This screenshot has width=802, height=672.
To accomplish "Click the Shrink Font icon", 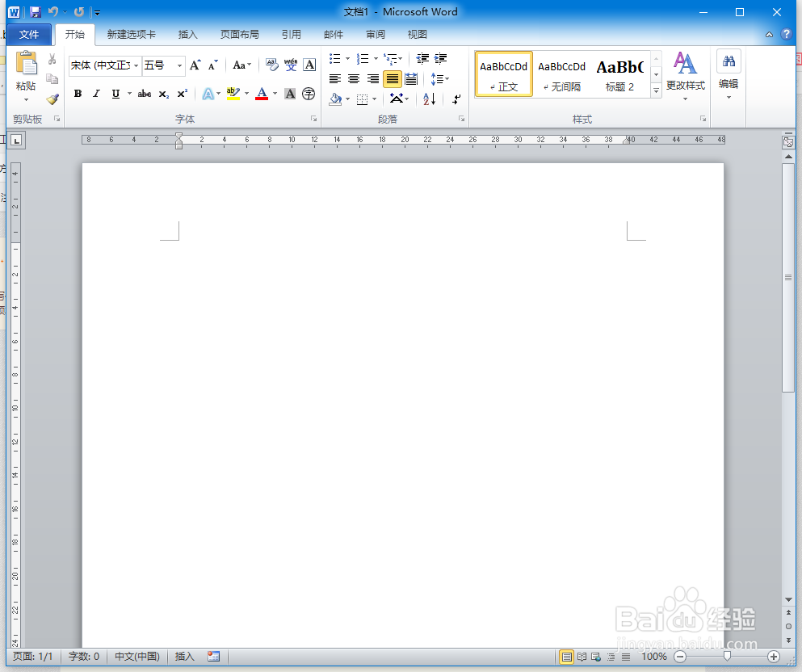I will point(213,65).
